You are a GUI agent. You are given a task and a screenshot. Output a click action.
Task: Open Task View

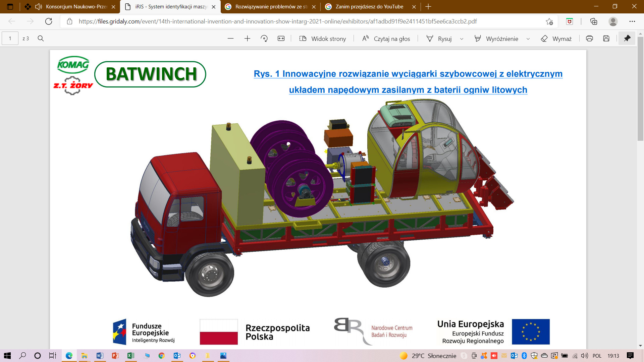53,356
